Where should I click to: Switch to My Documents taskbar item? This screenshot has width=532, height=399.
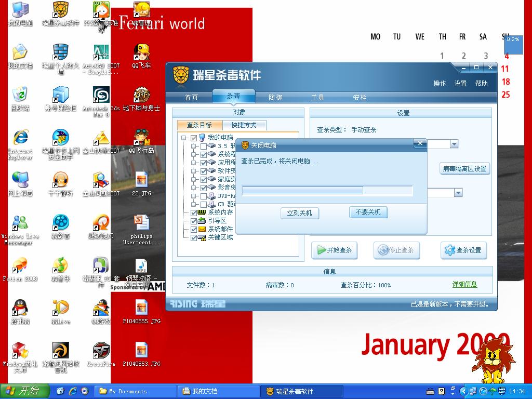click(x=135, y=391)
